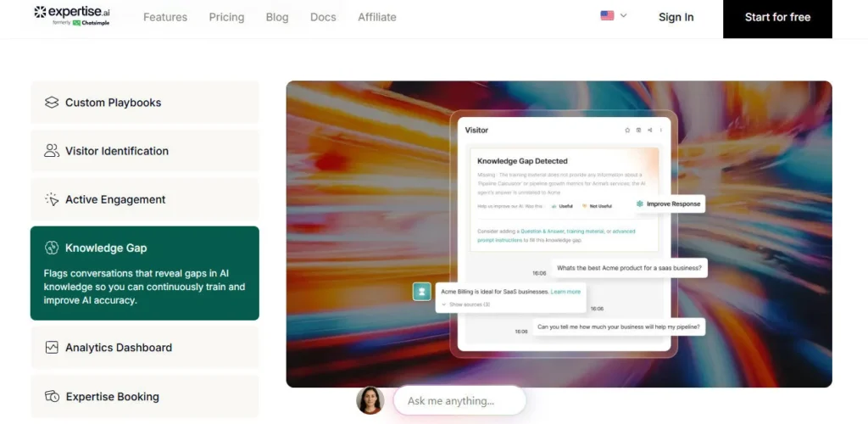Select the Visitor Identification tab

(144, 151)
